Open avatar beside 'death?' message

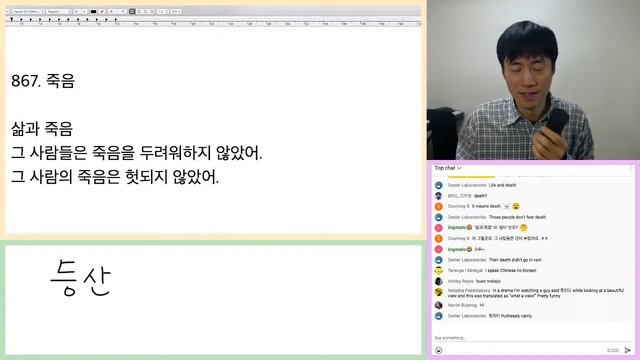tap(439, 196)
